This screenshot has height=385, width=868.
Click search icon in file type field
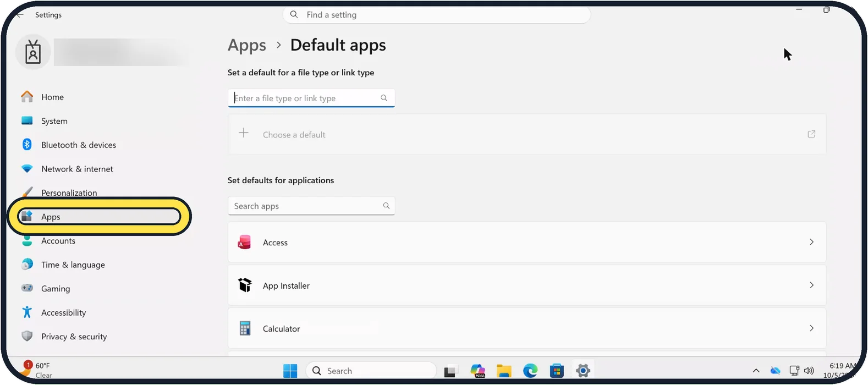[384, 98]
